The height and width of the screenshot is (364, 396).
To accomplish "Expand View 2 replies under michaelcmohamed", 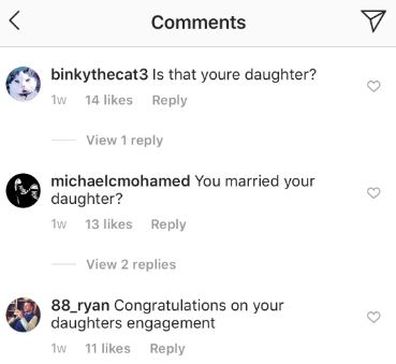I will click(x=131, y=264).
